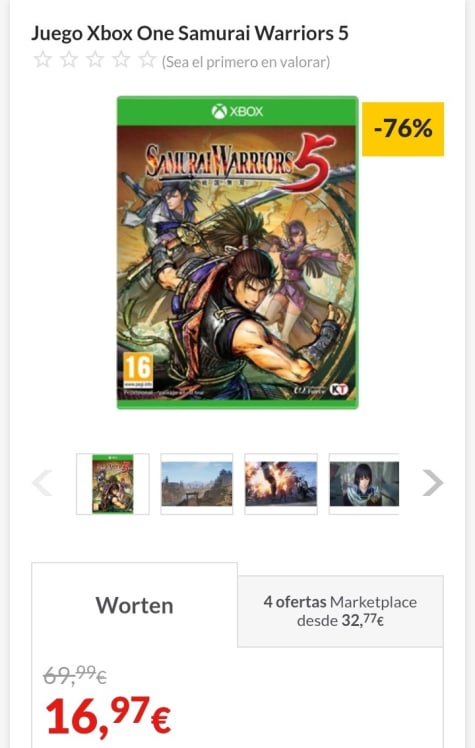475x748 pixels.
Task: Select the game cover thumbnail
Action: (x=113, y=484)
